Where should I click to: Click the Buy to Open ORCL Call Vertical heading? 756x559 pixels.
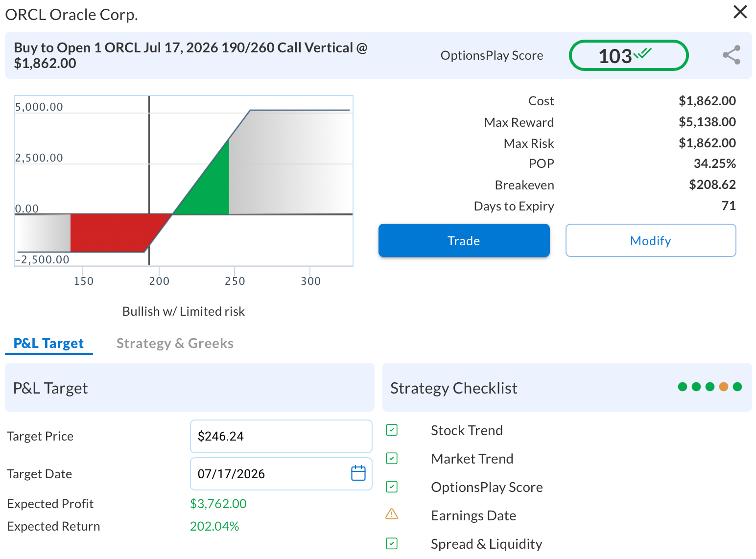tap(190, 55)
